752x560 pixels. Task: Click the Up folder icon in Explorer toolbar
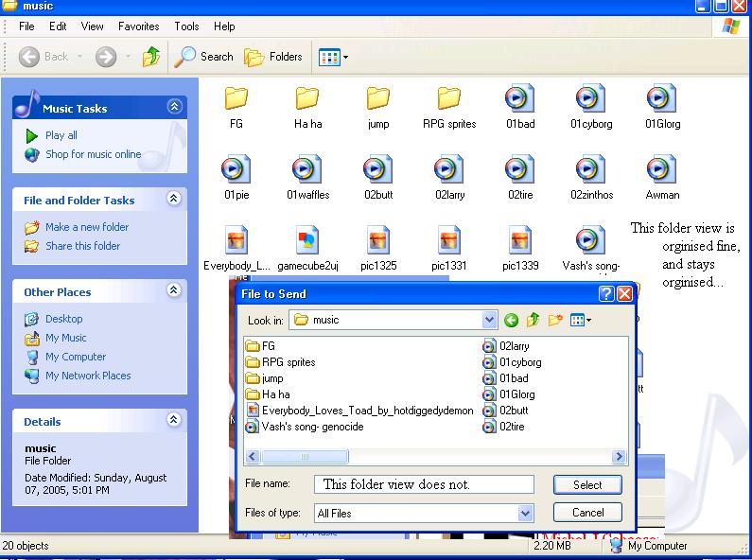point(151,57)
